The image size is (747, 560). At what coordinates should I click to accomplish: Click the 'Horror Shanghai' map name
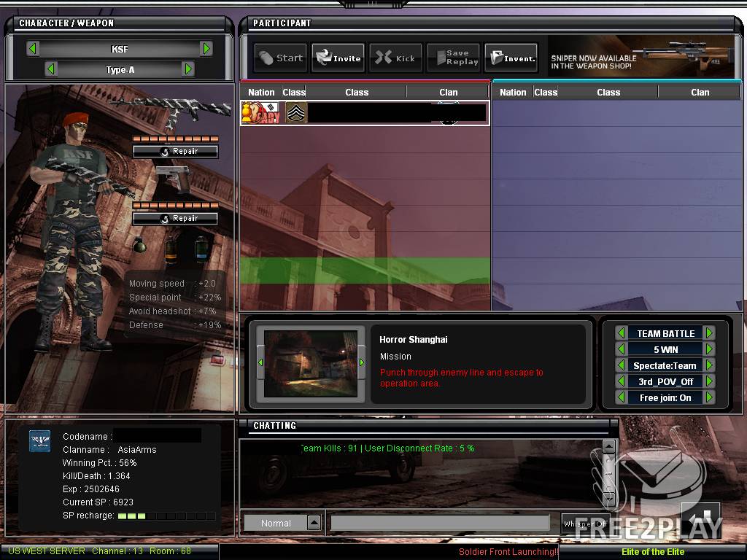click(x=413, y=340)
